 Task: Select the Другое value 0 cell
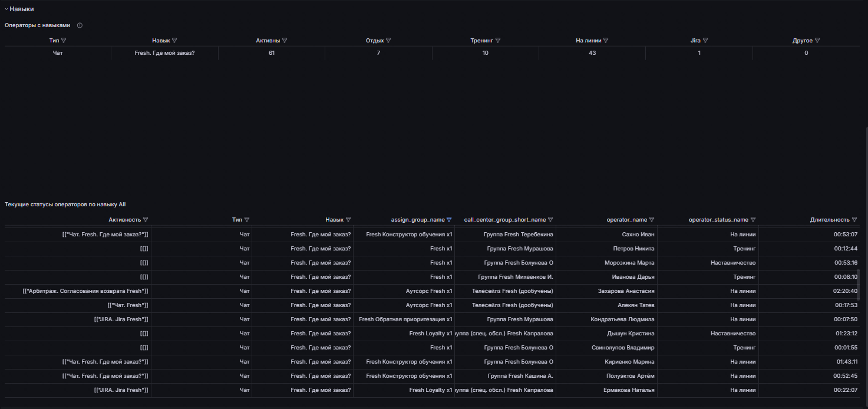tap(806, 53)
